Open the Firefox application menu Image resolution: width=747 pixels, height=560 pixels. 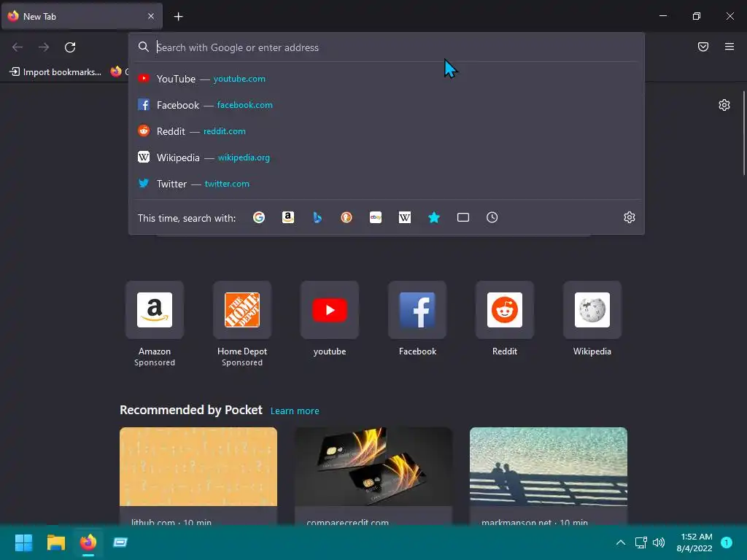click(x=729, y=47)
